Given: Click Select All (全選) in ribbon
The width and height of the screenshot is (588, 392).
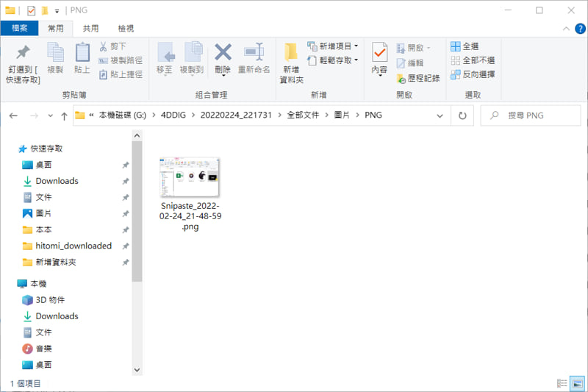Looking at the screenshot, I should tap(465, 46).
